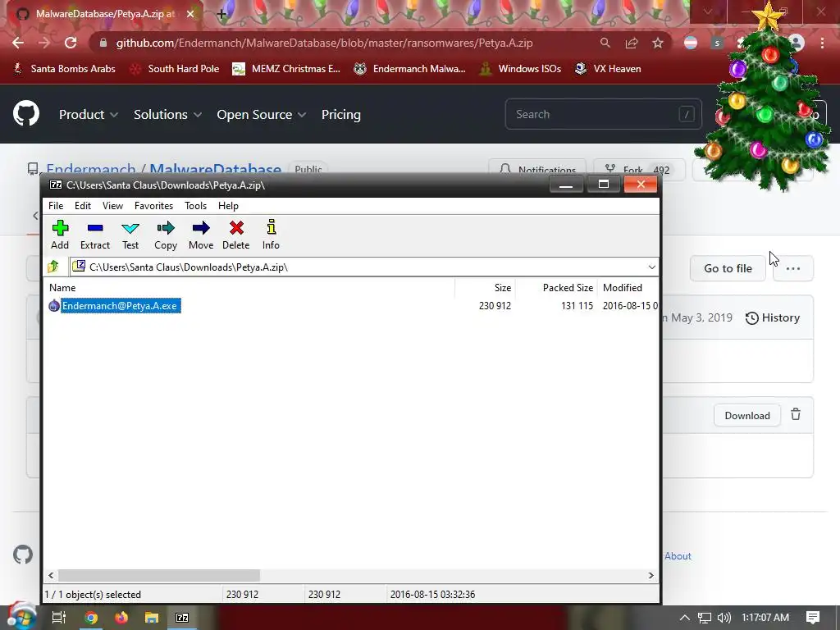Click the trash delete file icon
This screenshot has width=840, height=630.
[796, 414]
